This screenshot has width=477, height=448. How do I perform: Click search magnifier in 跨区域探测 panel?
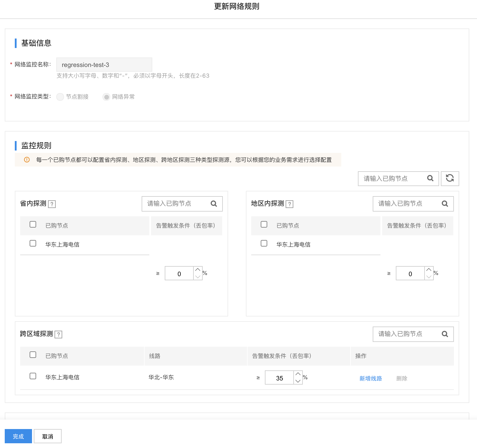445,334
